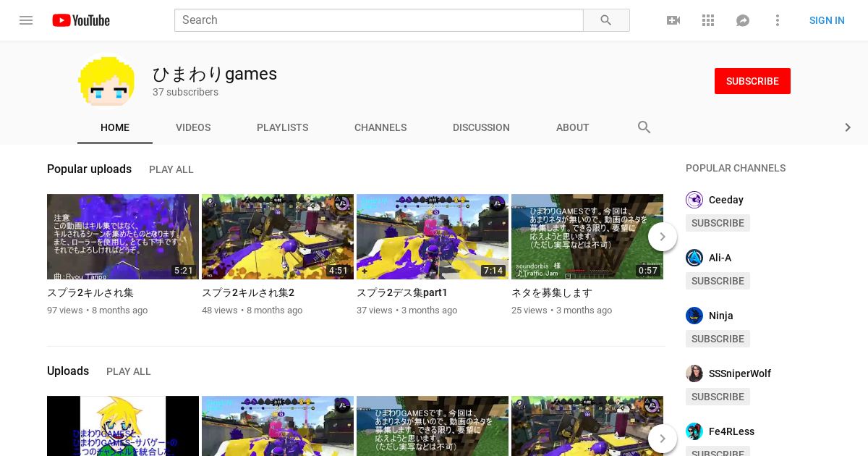Click the SSSniperWolf channel name

740,373
